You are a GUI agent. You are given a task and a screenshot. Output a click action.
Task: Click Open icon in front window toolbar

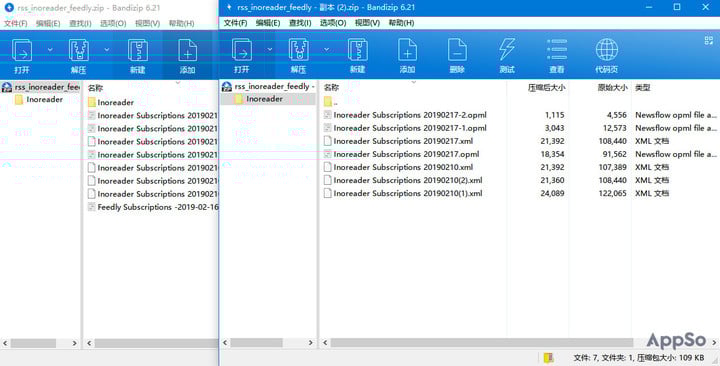click(242, 50)
